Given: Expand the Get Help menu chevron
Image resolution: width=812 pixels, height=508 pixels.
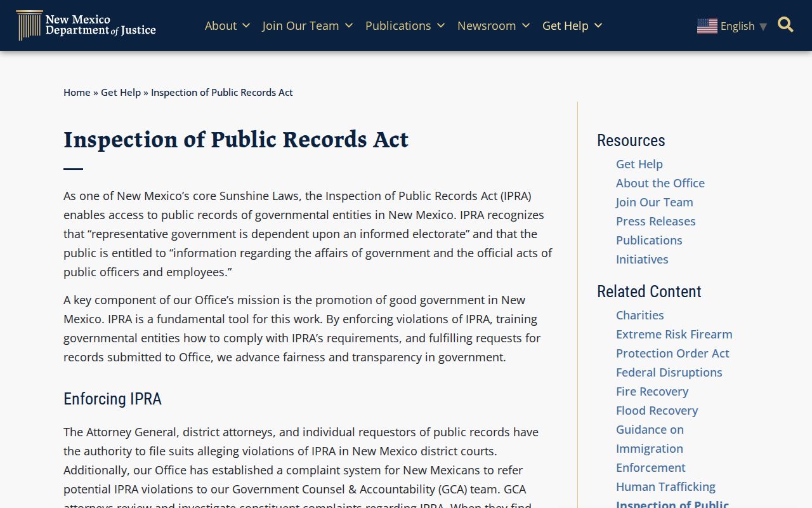Looking at the screenshot, I should pyautogui.click(x=598, y=26).
